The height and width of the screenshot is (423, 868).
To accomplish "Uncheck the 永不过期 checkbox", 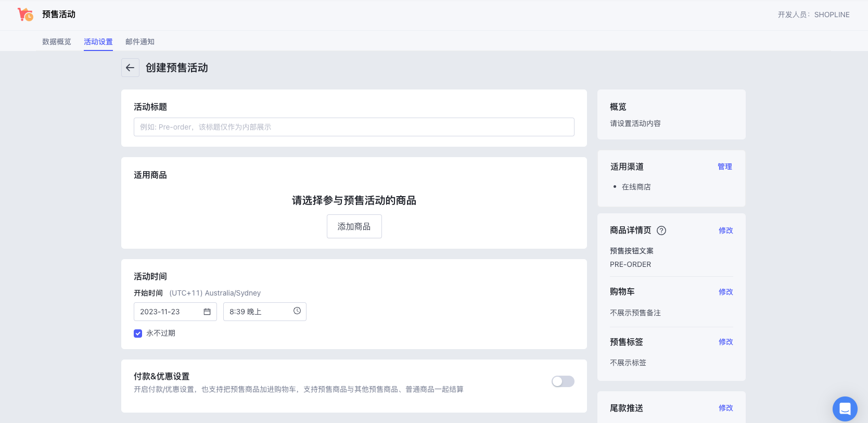I will (138, 334).
